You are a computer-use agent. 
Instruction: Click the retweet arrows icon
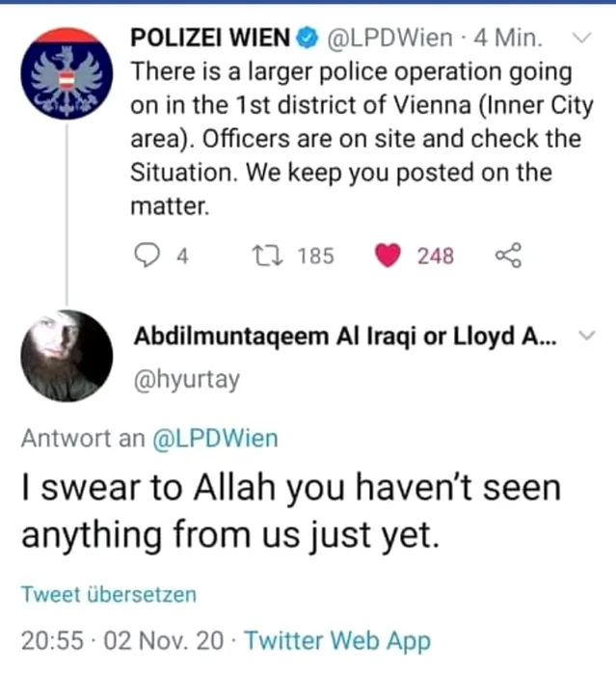[x=267, y=256]
